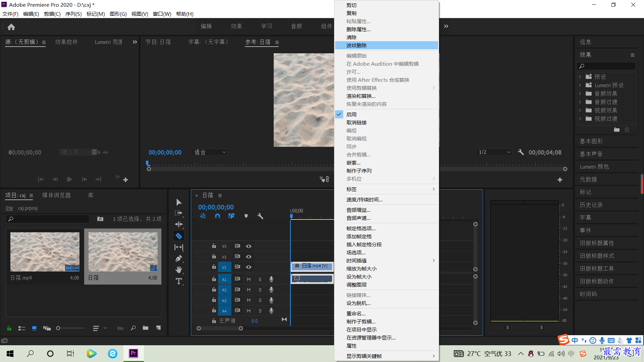This screenshot has height=362, width=644.
Task: Expand the Audio Transitions folder
Action: pyautogui.click(x=580, y=102)
